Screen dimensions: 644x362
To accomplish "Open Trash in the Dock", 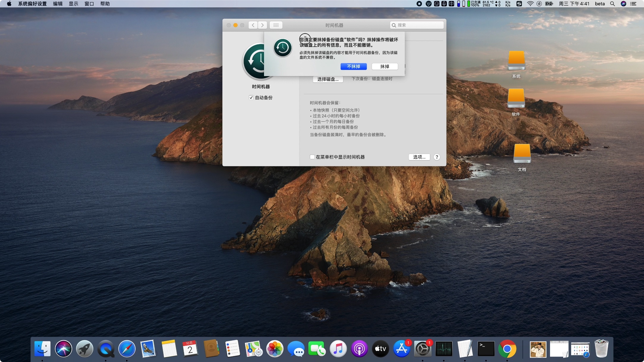I will point(601,349).
